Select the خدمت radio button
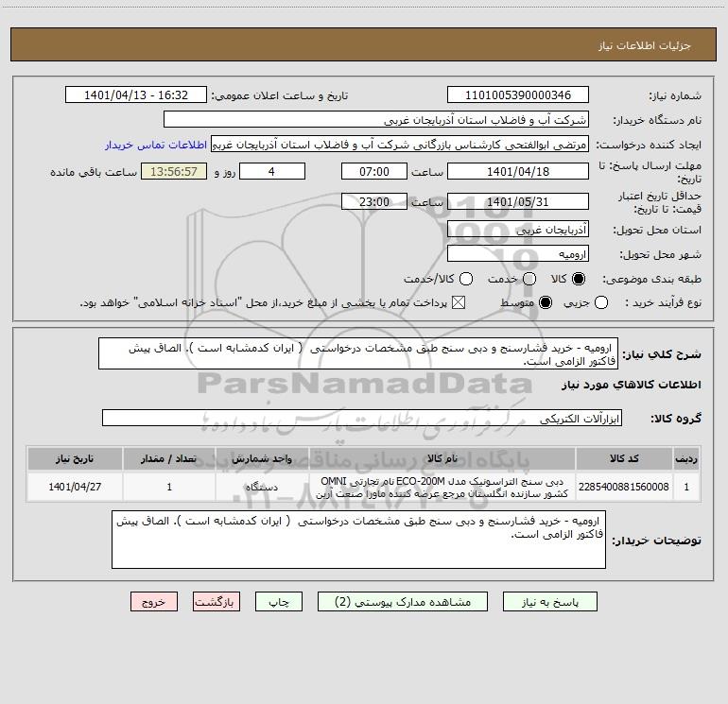The image size is (728, 704). pos(529,279)
